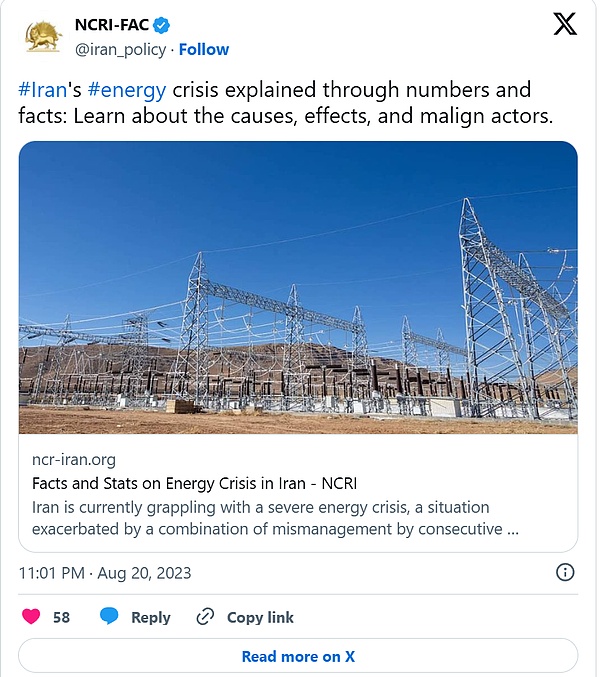Click the 11:01 PM Aug 20, 2023 timestamp
Image resolution: width=600 pixels, height=677 pixels.
click(105, 573)
